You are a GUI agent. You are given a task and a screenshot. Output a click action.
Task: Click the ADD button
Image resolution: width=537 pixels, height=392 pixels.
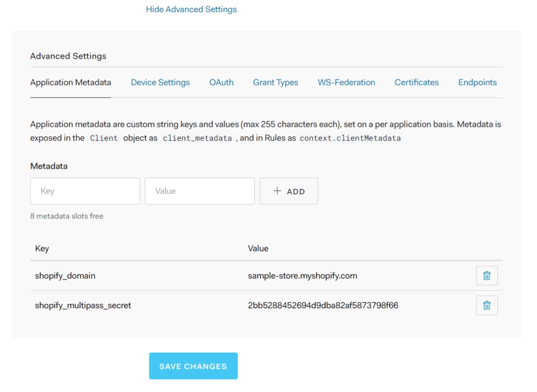click(288, 191)
